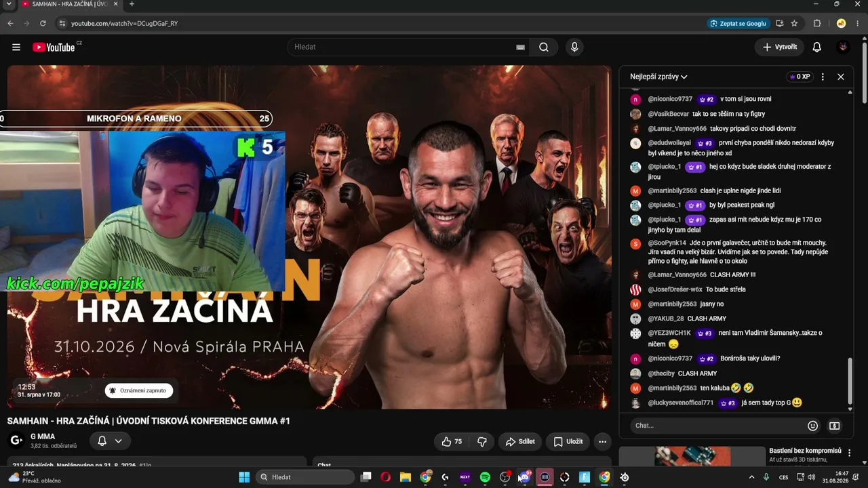Expand the channel notification preference dropdown
868x488 pixels.
tap(118, 441)
